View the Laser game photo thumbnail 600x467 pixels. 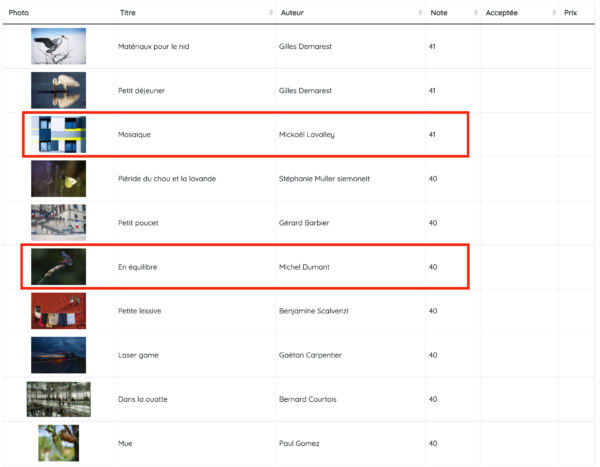click(58, 355)
